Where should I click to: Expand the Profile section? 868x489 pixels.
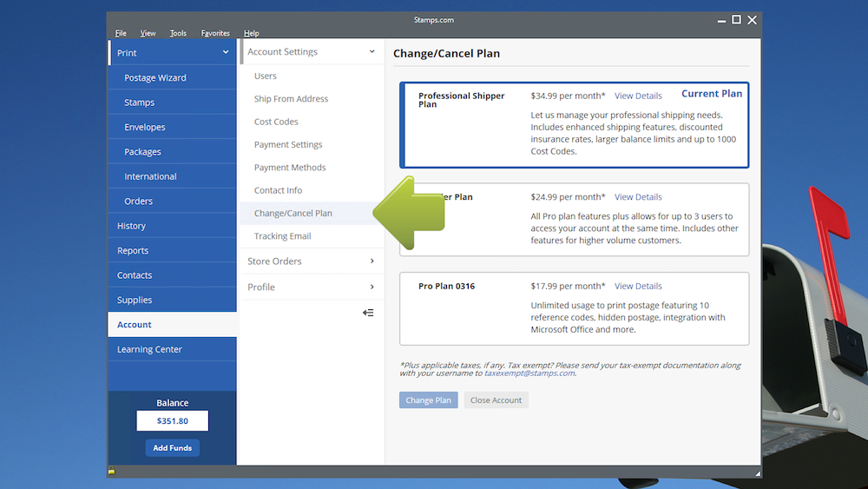tap(372, 287)
